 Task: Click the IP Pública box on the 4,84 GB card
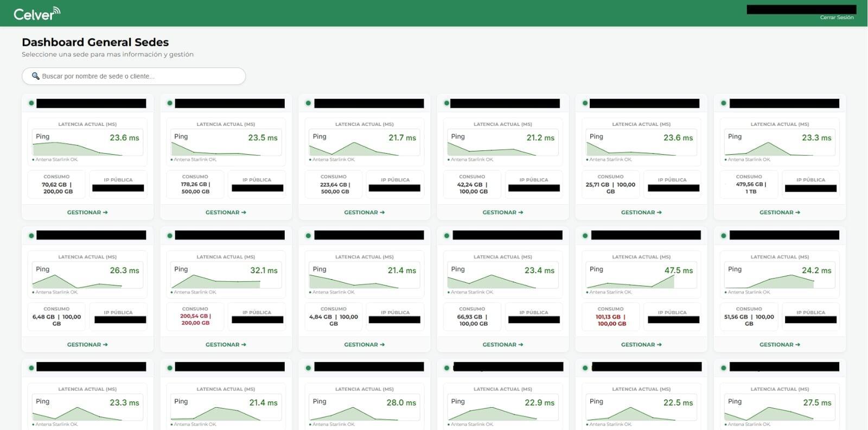click(395, 317)
